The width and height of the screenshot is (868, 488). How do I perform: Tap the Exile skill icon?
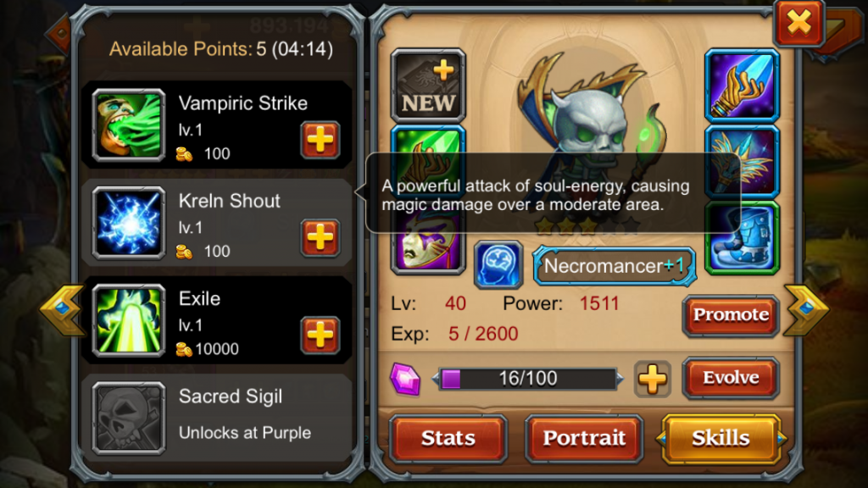pos(129,320)
